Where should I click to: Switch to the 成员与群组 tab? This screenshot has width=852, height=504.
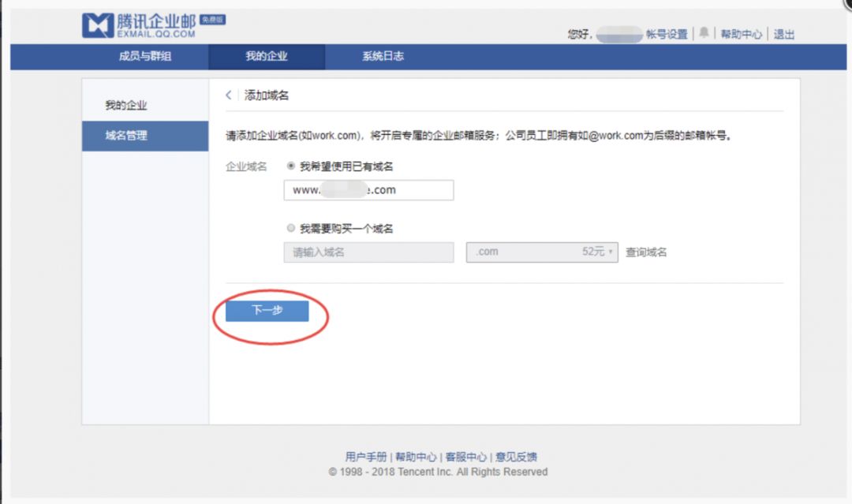[146, 56]
